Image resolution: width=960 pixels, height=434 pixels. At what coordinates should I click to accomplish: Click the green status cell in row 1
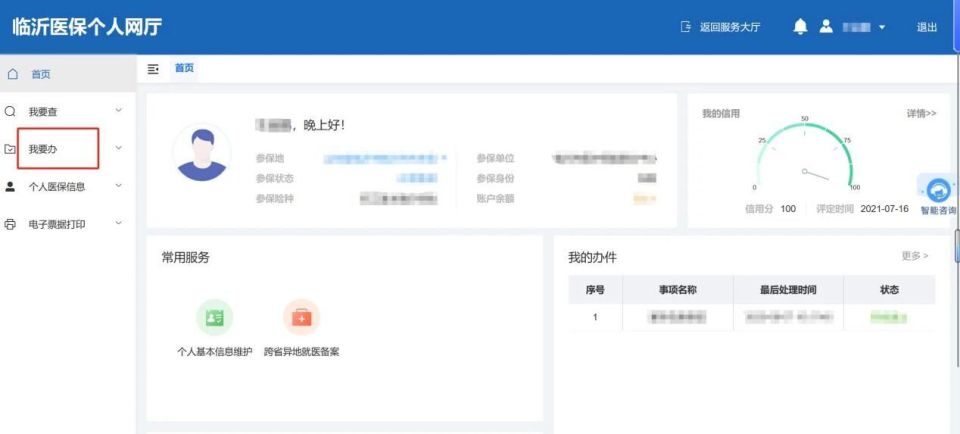[x=888, y=318]
